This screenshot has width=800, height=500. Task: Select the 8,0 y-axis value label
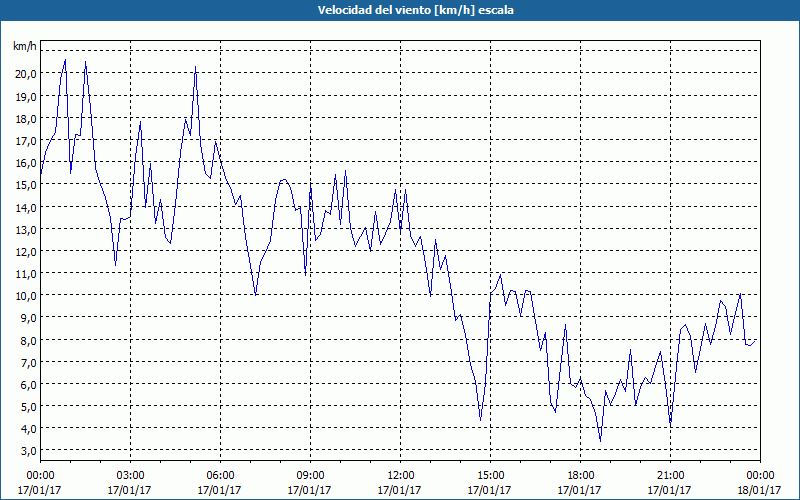pyautogui.click(x=29, y=340)
